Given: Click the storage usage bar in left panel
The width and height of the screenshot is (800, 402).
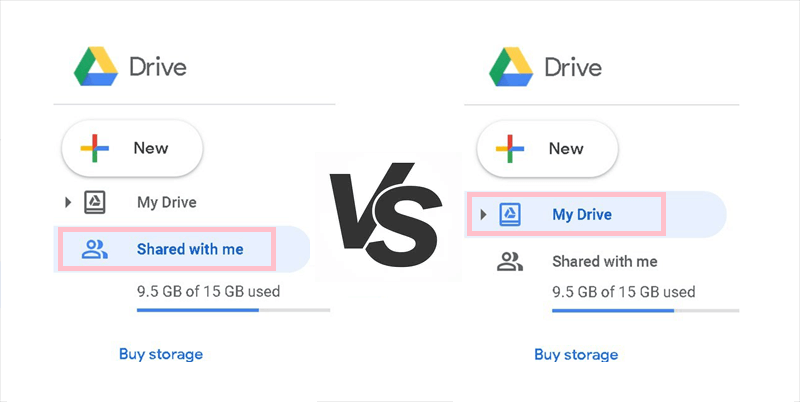Looking at the screenshot, I should (232, 310).
